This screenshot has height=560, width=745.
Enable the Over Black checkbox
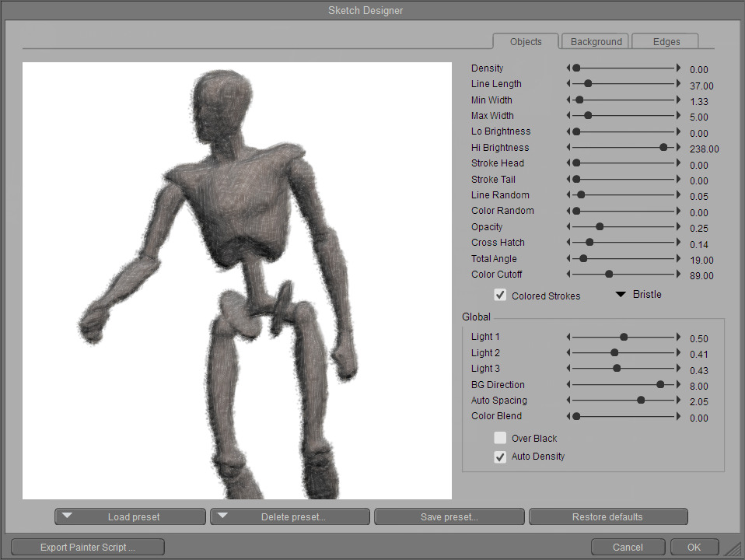[x=500, y=438]
